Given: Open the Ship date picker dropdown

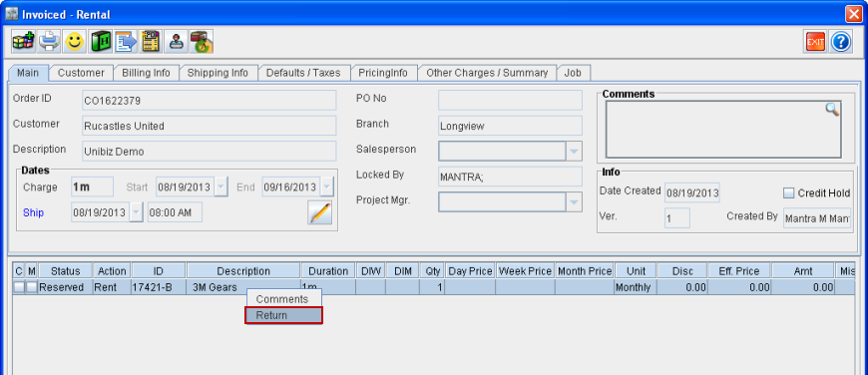Looking at the screenshot, I should point(136,212).
